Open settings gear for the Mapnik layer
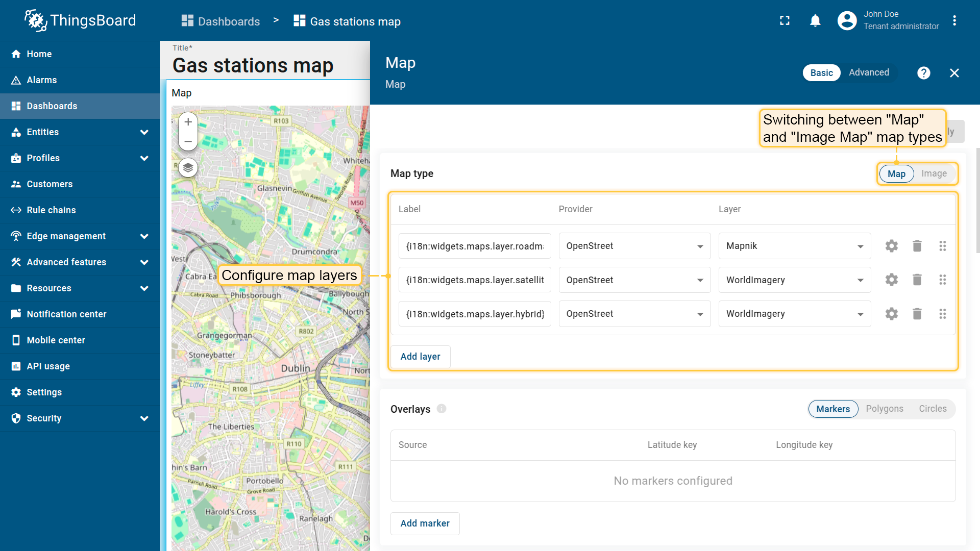Screen dimensions: 980x551 891,246
